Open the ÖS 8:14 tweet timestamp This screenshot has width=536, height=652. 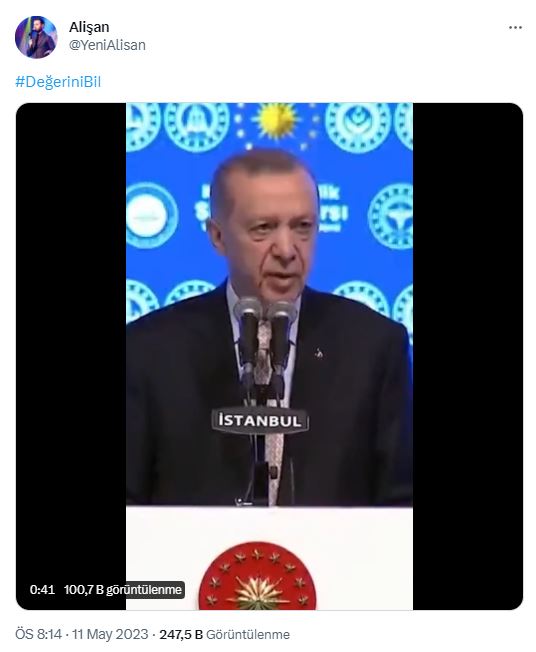tap(38, 634)
